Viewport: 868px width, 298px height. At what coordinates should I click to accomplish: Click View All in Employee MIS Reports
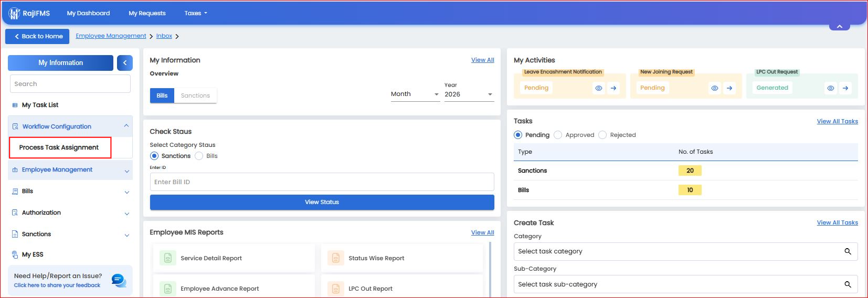483,232
